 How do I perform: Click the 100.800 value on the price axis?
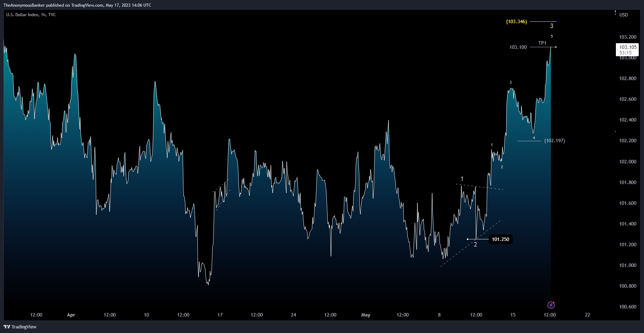point(627,286)
